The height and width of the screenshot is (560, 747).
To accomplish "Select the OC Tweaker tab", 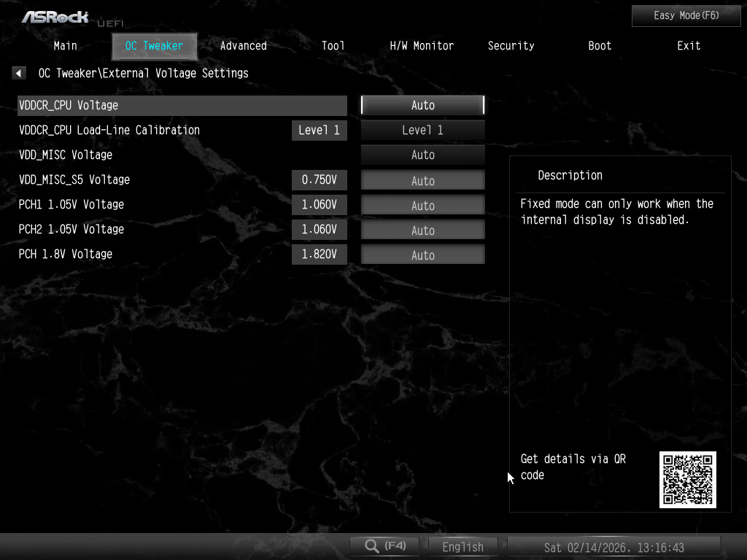I will (155, 46).
